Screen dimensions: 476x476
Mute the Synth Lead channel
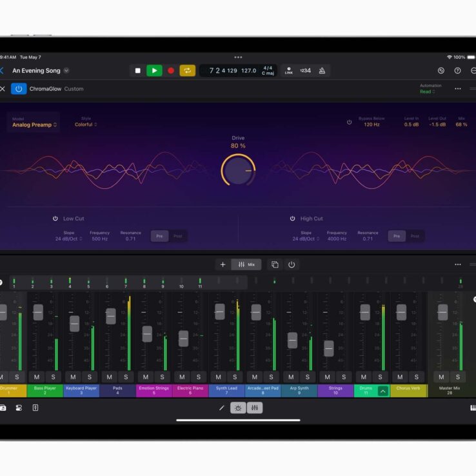[218, 377]
